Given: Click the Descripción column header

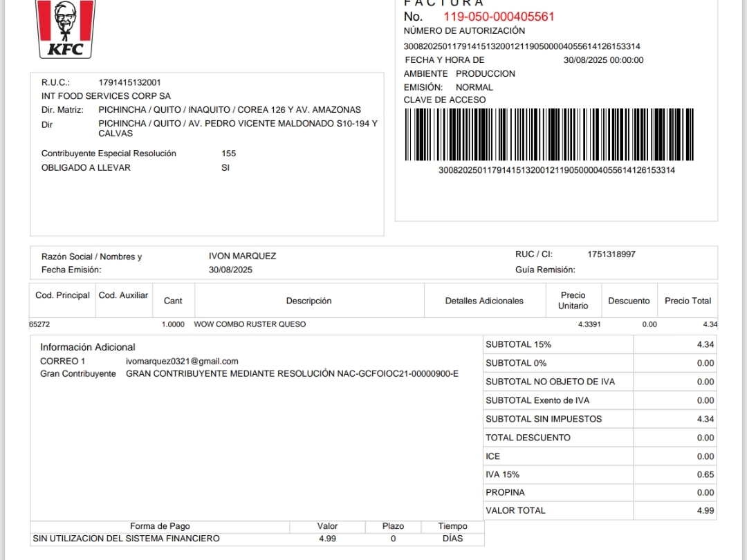Looking at the screenshot, I should [x=308, y=301].
